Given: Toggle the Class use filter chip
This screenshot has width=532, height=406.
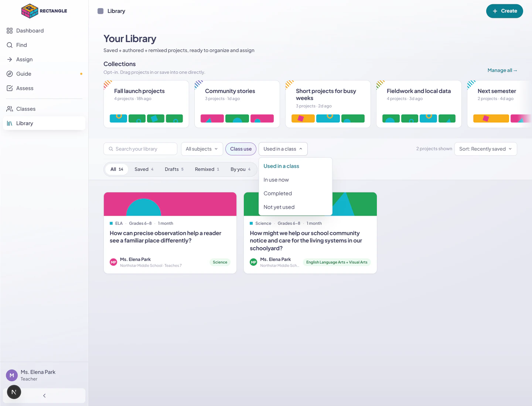Looking at the screenshot, I should 241,149.
